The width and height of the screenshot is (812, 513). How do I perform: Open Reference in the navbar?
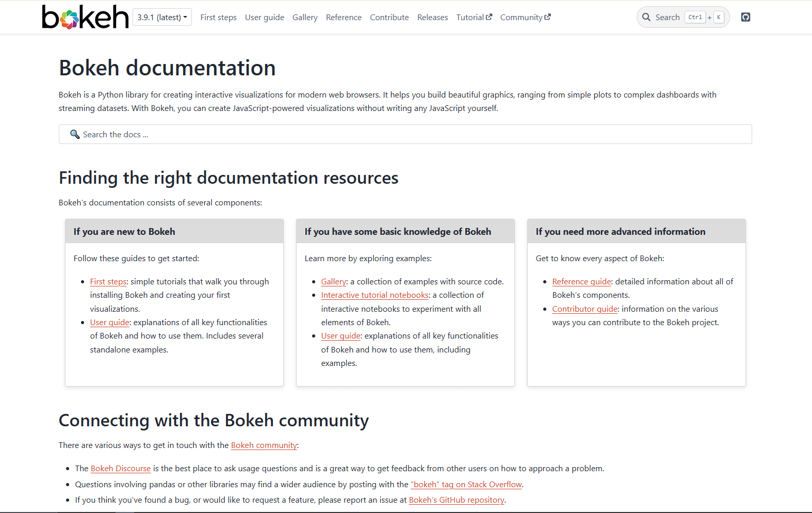tap(344, 17)
